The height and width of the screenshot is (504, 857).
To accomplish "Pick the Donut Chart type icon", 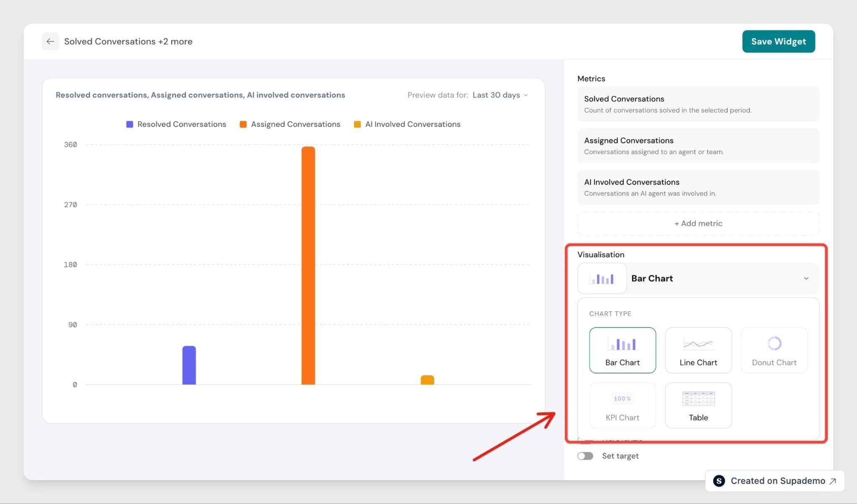I will coord(774,343).
